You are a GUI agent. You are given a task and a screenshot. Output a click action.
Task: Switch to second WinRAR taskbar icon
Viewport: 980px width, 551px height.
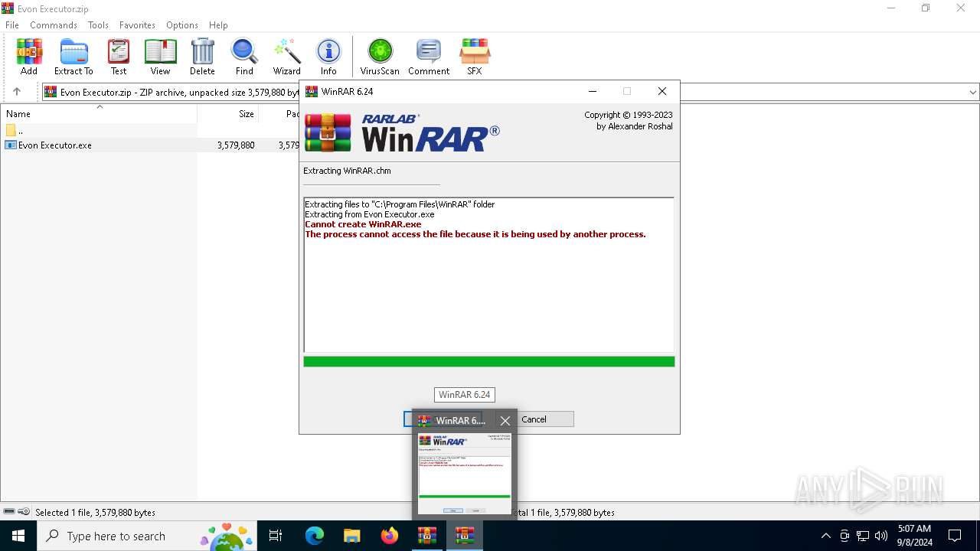[x=465, y=536]
